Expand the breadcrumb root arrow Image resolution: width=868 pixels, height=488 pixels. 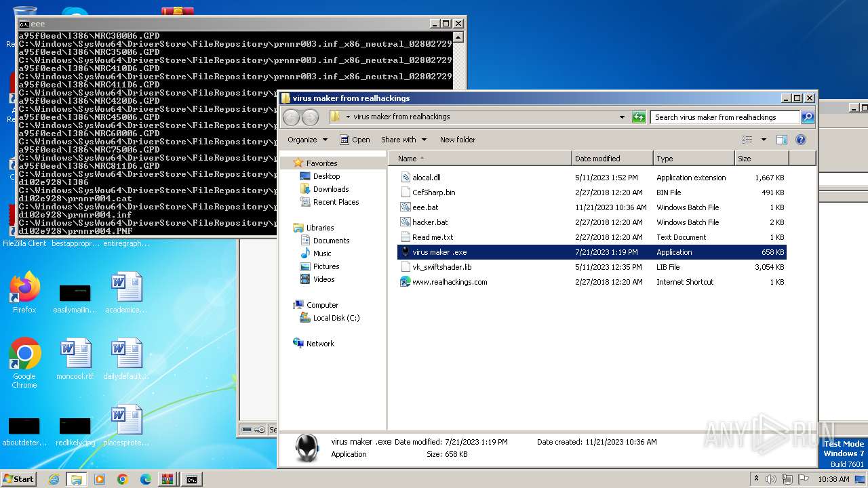point(348,117)
